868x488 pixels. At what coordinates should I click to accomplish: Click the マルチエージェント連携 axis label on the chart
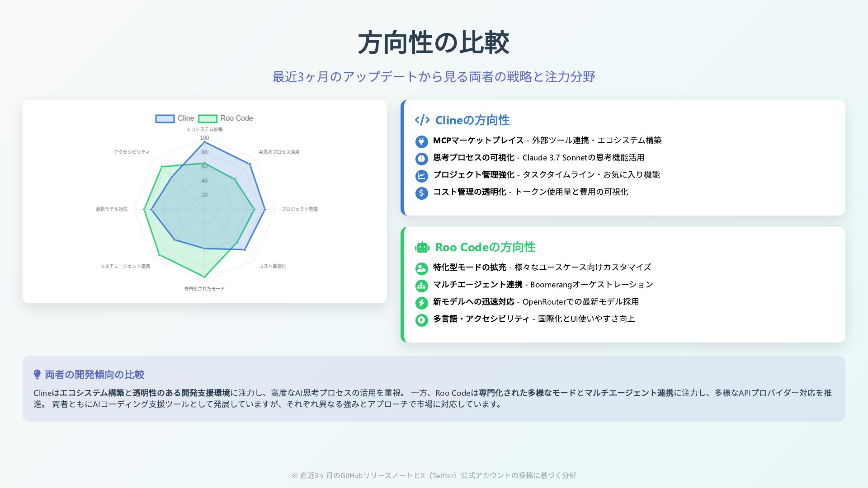125,266
